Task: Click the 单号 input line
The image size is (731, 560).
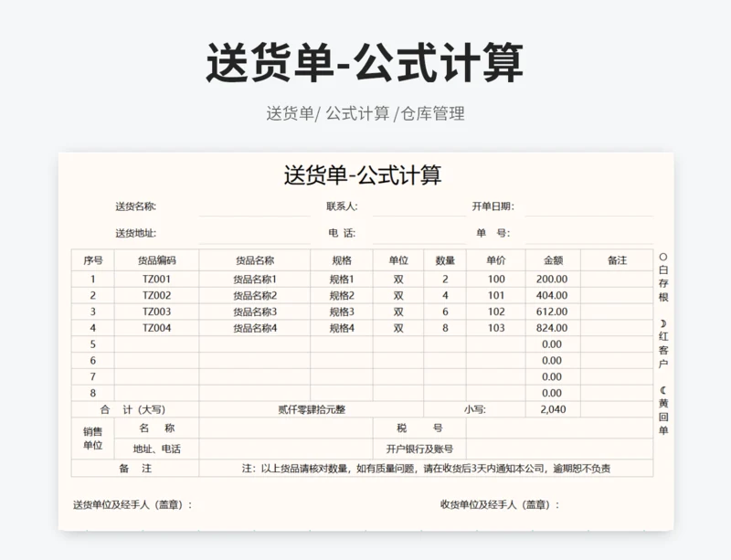Action: pyautogui.click(x=589, y=235)
